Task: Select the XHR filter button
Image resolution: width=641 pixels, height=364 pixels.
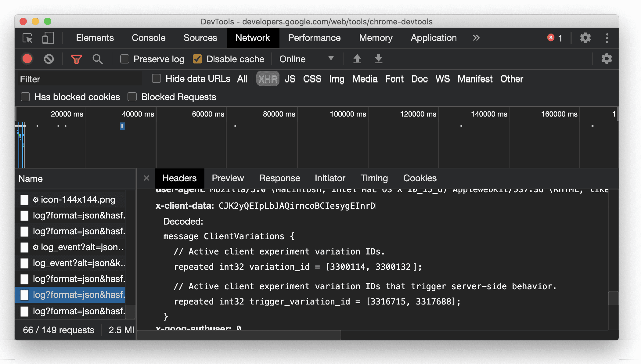Action: pos(268,78)
